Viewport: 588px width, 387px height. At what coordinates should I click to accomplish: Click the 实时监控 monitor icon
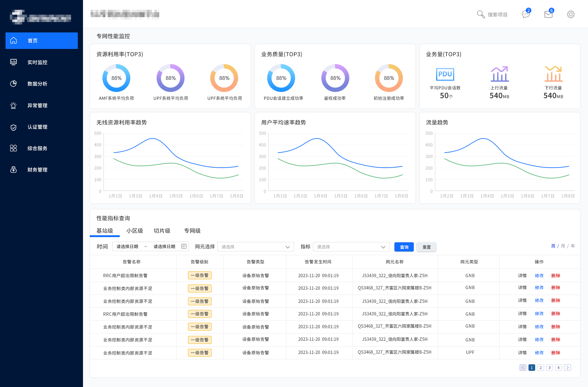point(13,62)
